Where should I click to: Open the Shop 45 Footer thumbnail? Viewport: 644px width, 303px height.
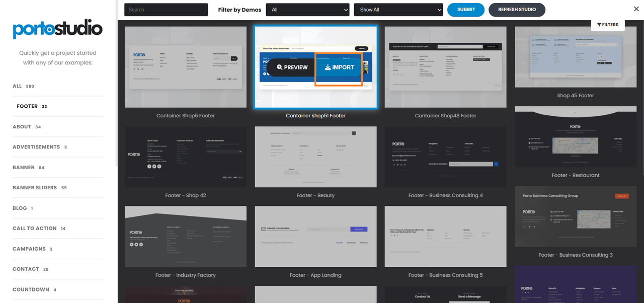pyautogui.click(x=576, y=57)
